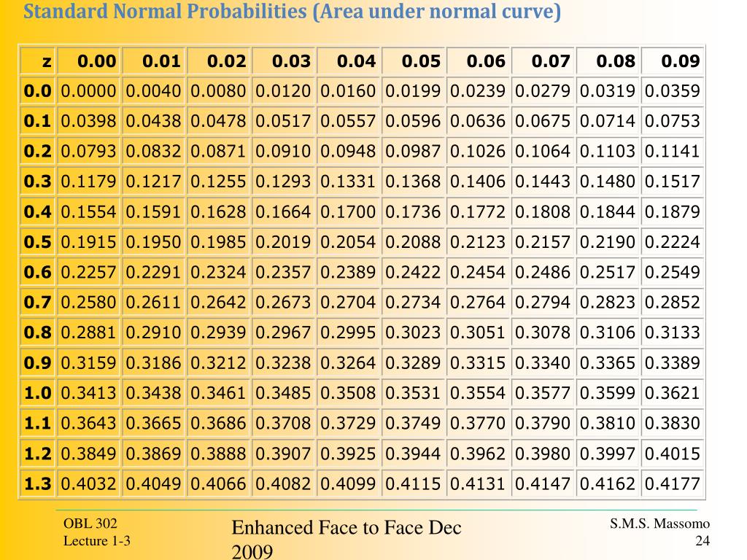Select the cell value 0.3264
Viewport: 747px width, 560px height.
[348, 363]
